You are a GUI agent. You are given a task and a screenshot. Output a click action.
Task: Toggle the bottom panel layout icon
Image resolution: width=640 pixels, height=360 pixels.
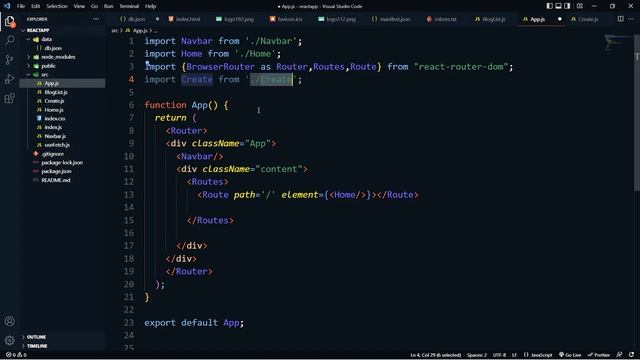558,6
